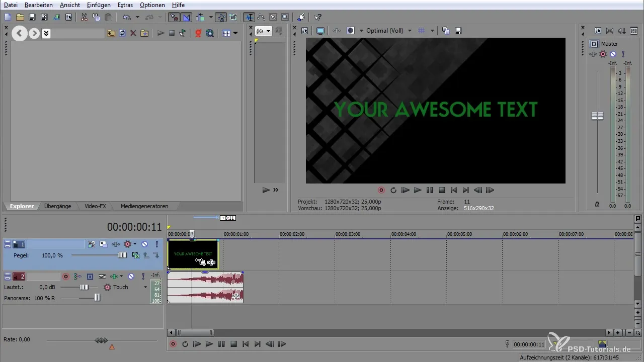Mute the Master bus

click(613, 54)
